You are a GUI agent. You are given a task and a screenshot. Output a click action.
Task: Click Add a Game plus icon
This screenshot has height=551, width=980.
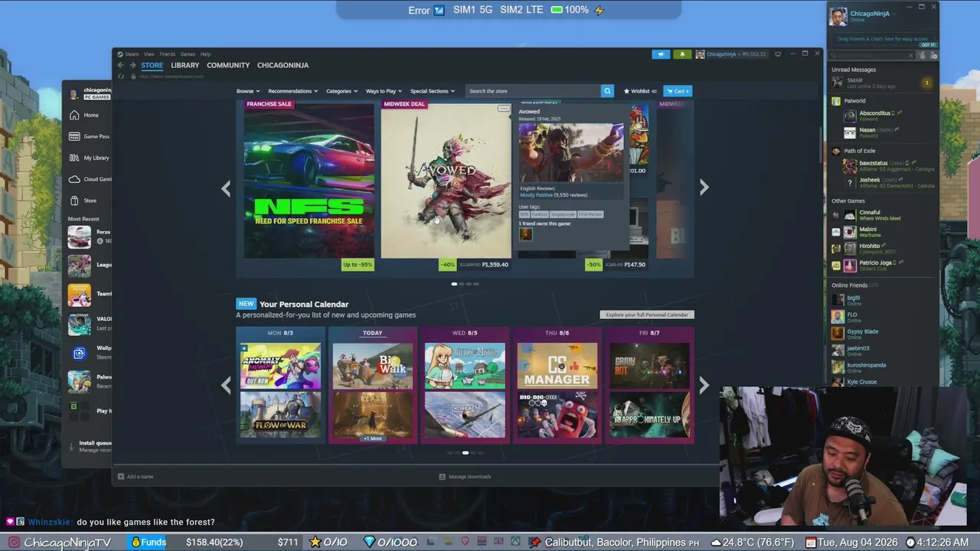(x=121, y=477)
